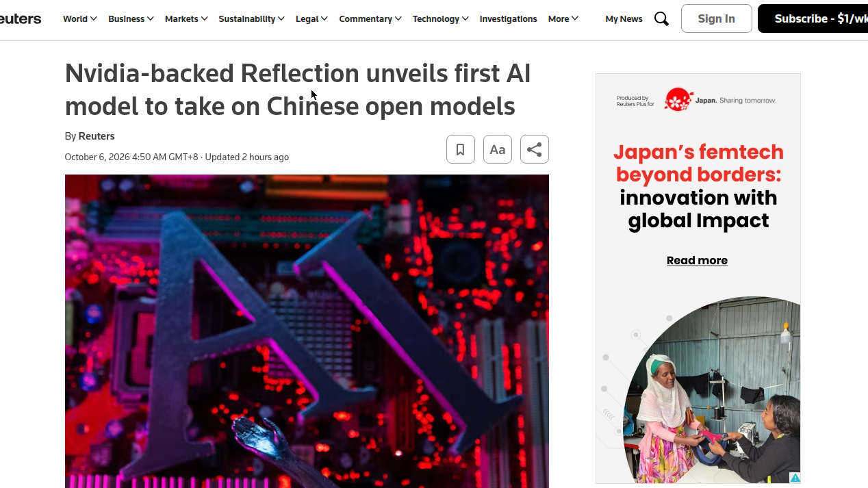
Task: Click the Japan Sharing tomorrow logo
Action: coord(720,100)
